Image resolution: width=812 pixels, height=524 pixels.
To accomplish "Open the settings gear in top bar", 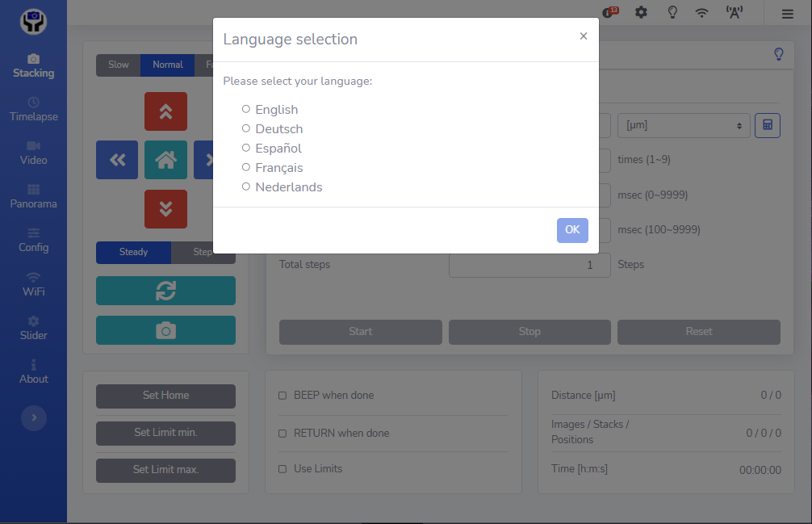I will tap(641, 13).
